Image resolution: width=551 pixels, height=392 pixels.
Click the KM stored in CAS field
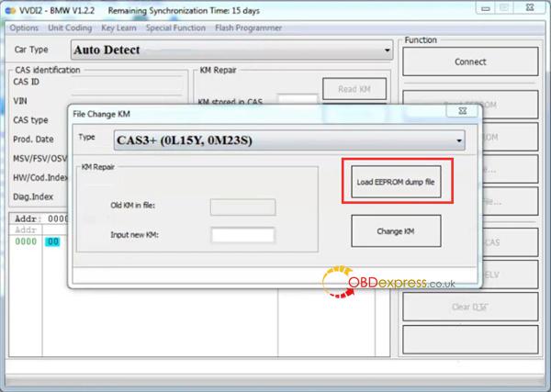[x=298, y=99]
